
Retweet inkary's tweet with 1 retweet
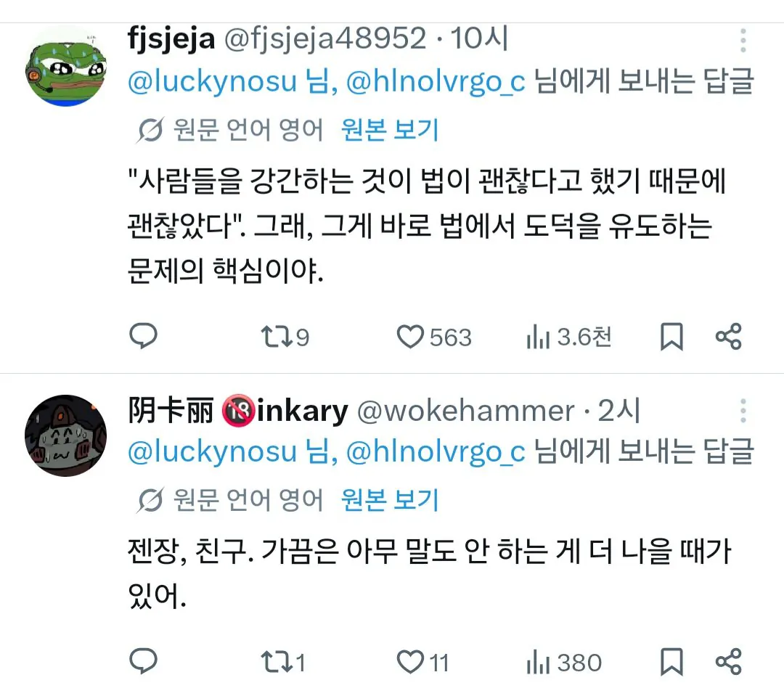pos(275,662)
